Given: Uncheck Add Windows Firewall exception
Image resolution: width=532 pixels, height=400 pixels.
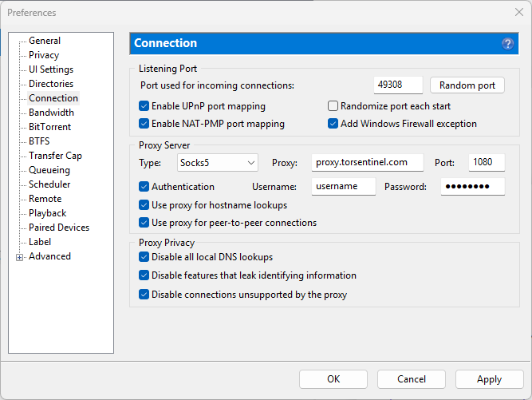Looking at the screenshot, I should [x=333, y=123].
